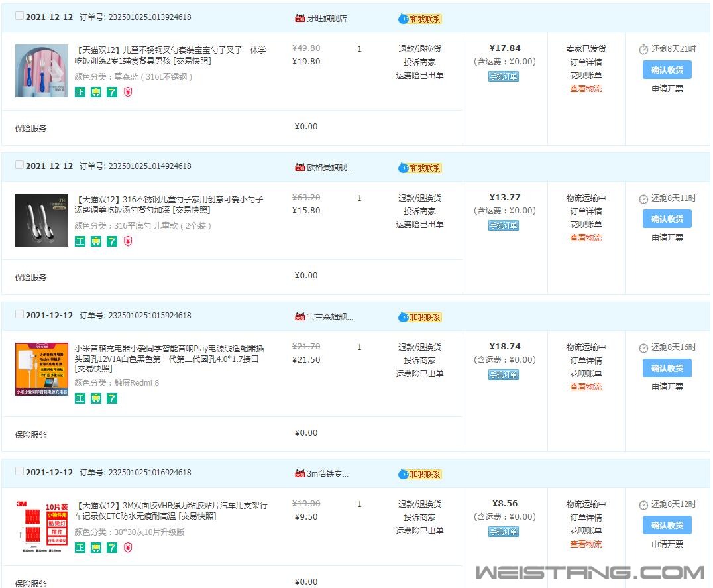The width and height of the screenshot is (713, 588).
Task: Confirm receipt (确认收货) for the ¥18.74 order
Action: [667, 368]
